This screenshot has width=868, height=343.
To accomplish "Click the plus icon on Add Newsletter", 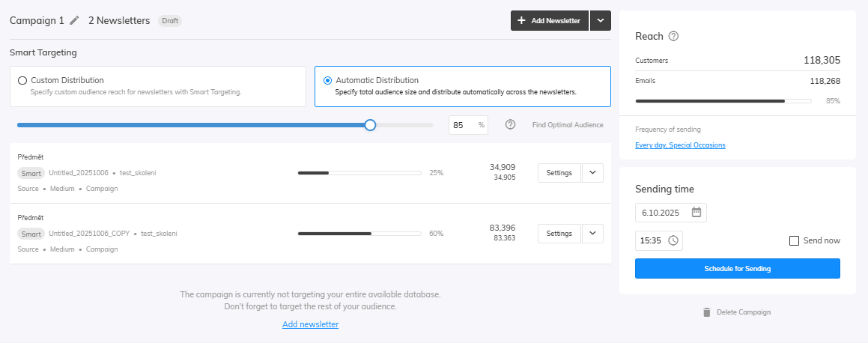I will [x=522, y=21].
